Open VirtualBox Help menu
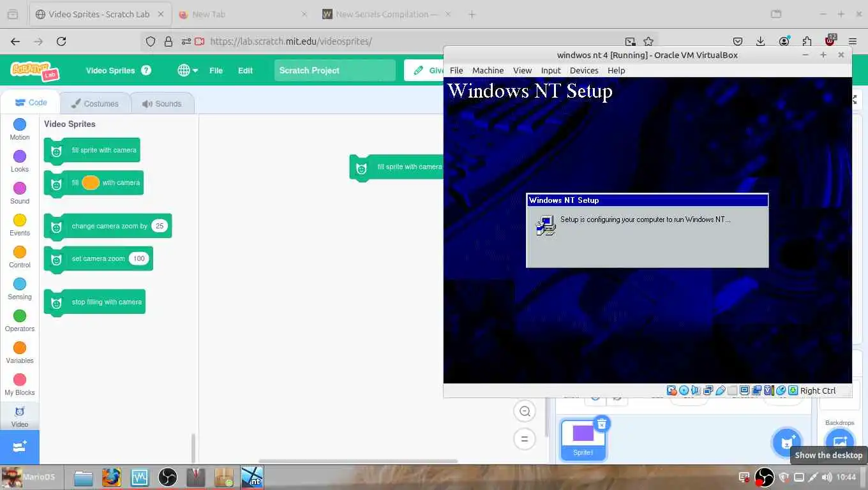The width and height of the screenshot is (868, 490). coord(617,70)
